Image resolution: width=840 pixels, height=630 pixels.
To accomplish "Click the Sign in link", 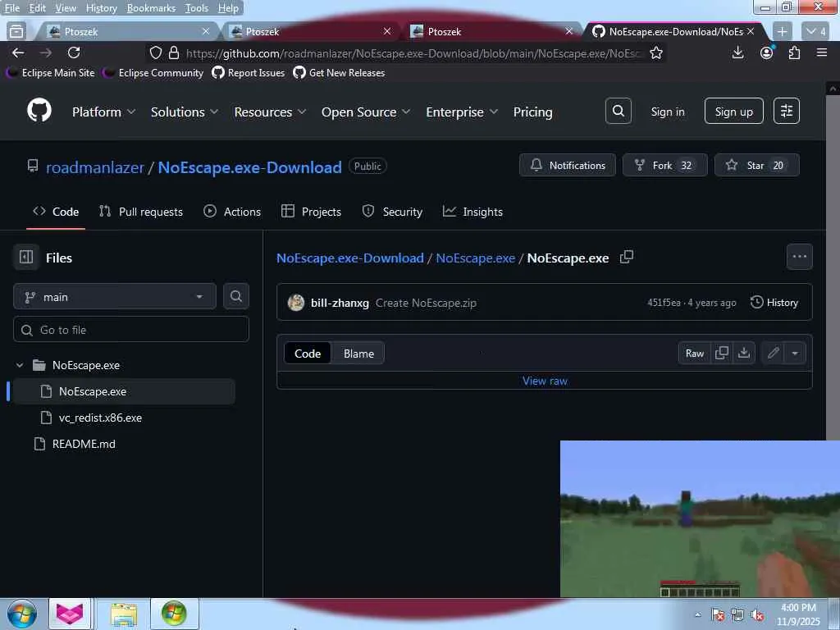I will (x=668, y=112).
